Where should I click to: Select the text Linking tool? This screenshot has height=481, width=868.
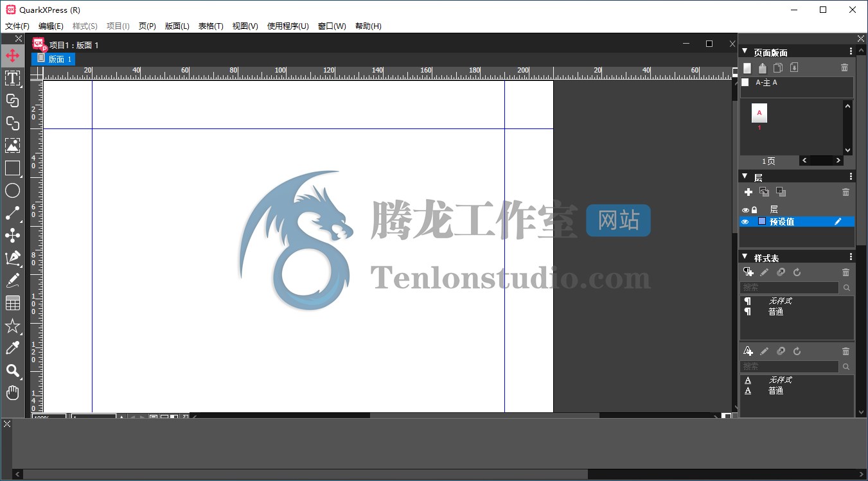pyautogui.click(x=12, y=100)
